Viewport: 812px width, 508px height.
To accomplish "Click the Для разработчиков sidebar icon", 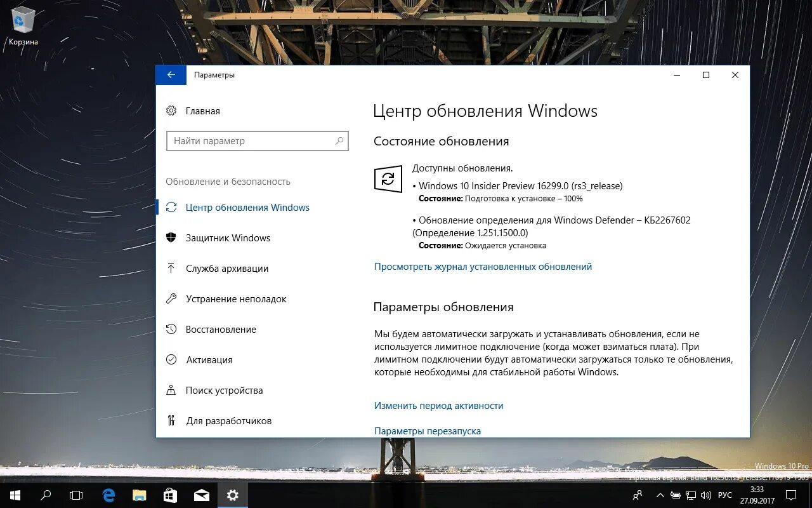I will (171, 420).
